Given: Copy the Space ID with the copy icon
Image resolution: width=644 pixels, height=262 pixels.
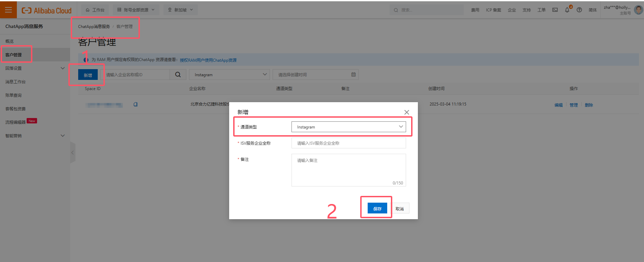Looking at the screenshot, I should [135, 105].
